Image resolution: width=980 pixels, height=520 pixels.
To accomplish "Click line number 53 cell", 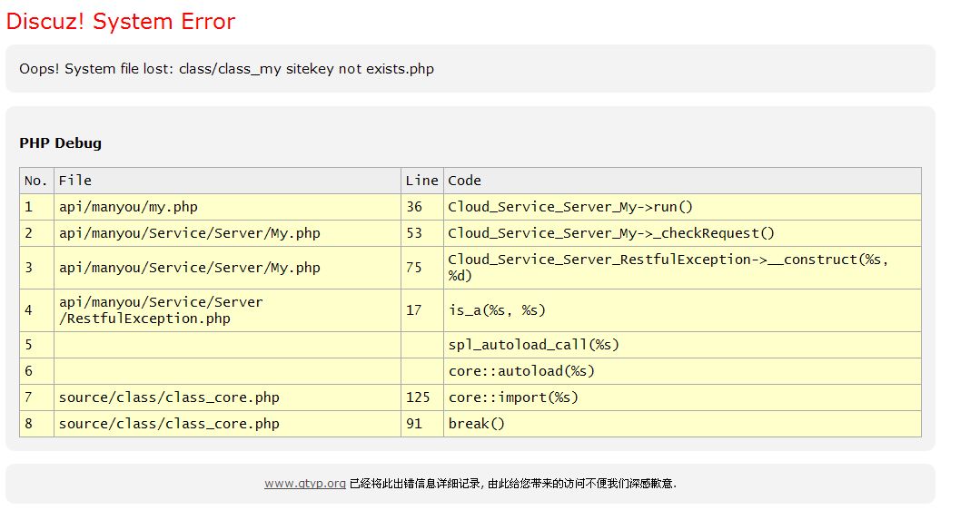I will pyautogui.click(x=421, y=233).
